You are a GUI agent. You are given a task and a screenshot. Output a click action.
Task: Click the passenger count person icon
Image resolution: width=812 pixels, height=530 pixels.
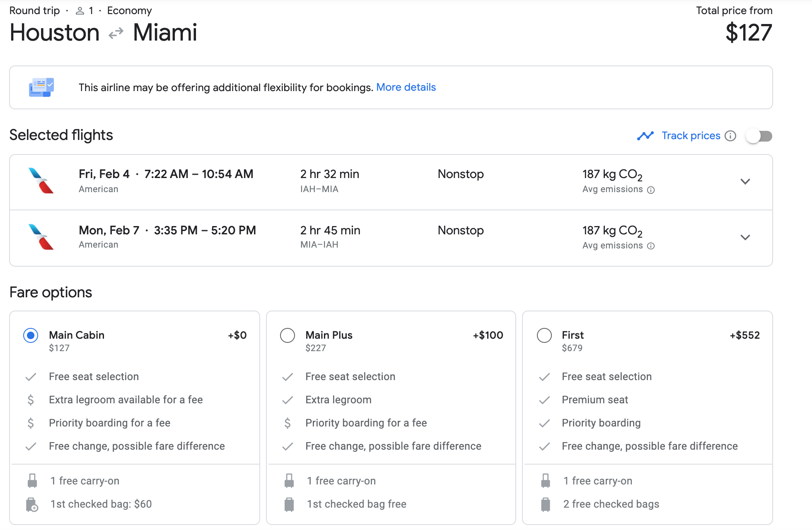tap(80, 11)
